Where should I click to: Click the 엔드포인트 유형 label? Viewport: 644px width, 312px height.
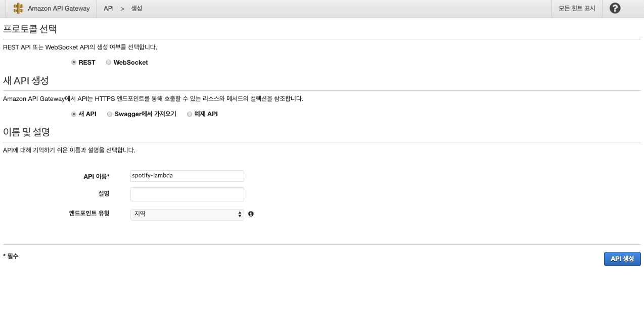pos(89,213)
